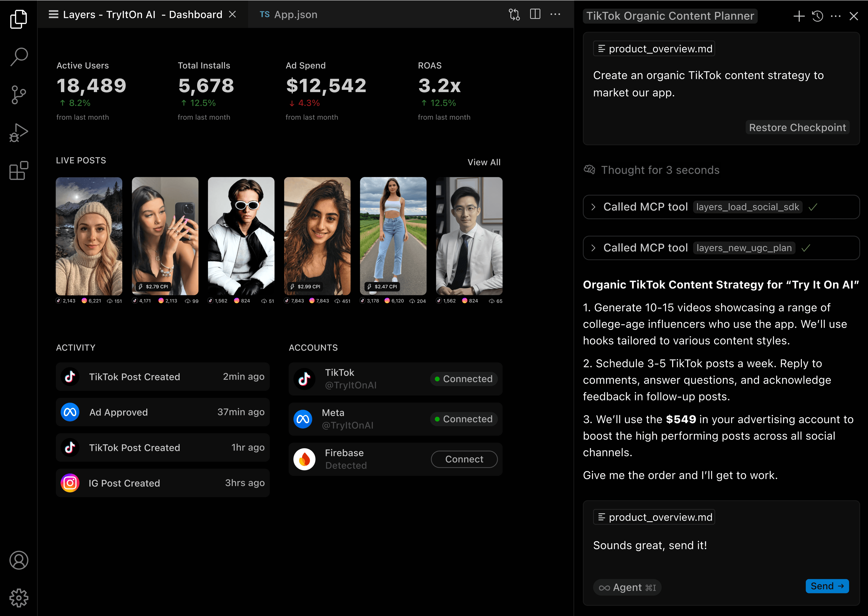Viewport: 868px width, 616px height.
Task: Click TikTok icon in 1hr ago activity row
Action: 70,447
